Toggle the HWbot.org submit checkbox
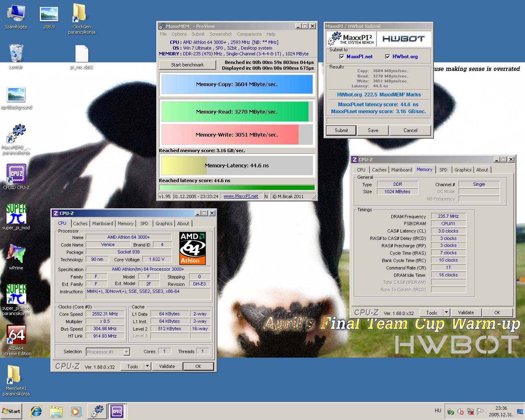Viewport: 525px width, 420px height. [x=388, y=57]
